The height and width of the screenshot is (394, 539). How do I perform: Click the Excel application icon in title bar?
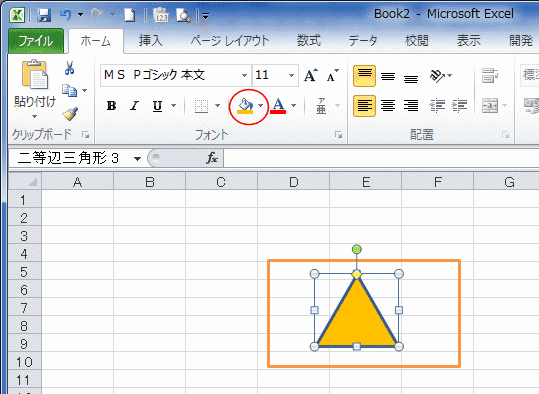[16, 15]
